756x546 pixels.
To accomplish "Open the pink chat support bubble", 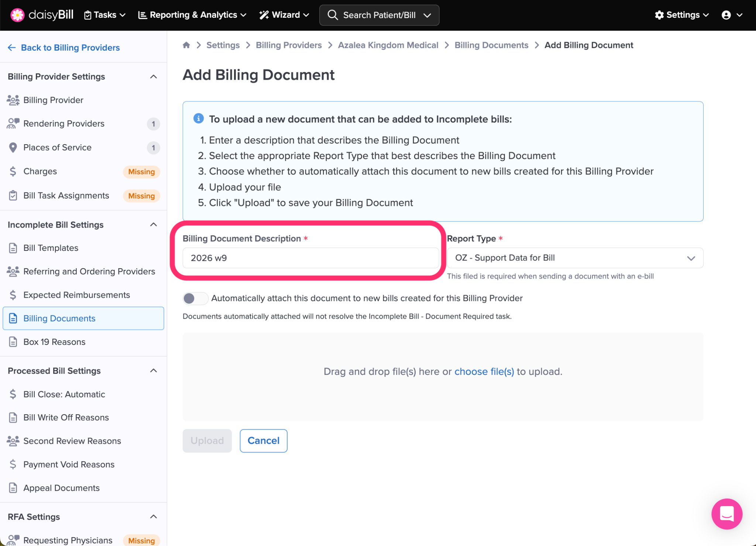I will 726,514.
